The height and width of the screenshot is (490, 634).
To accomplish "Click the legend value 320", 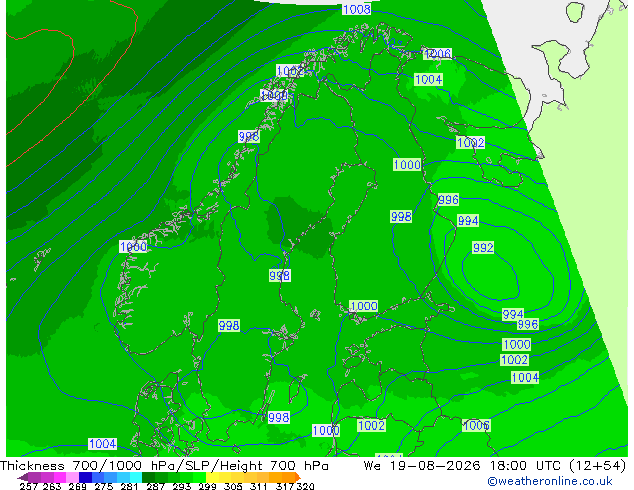I will point(306,486).
